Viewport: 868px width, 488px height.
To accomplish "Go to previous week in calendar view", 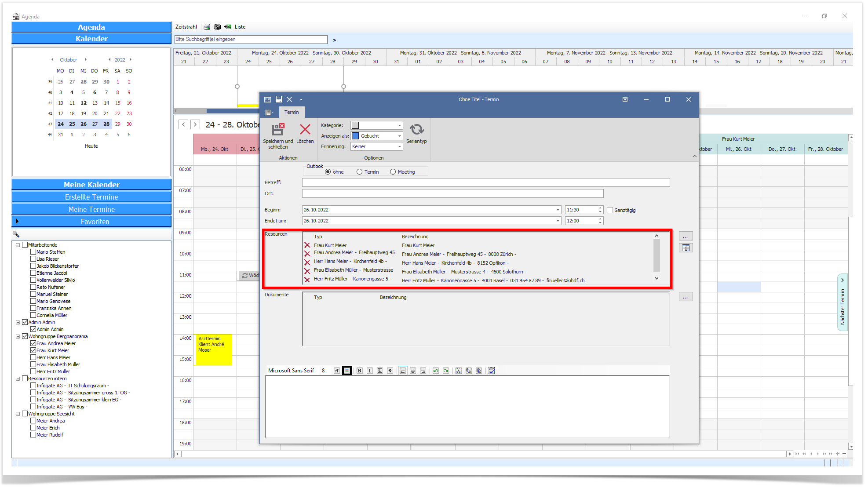I will [184, 124].
